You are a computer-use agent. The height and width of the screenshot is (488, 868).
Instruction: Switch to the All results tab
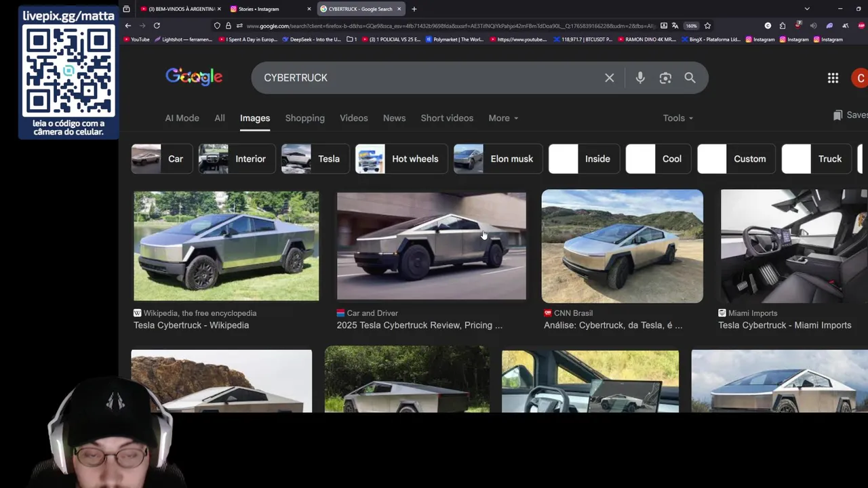click(220, 118)
